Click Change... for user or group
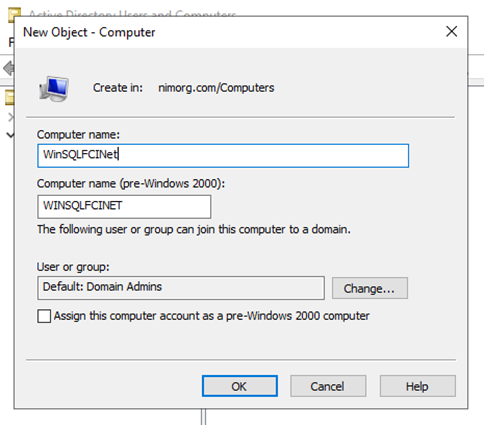Screen dimensions: 484x425 (370, 288)
